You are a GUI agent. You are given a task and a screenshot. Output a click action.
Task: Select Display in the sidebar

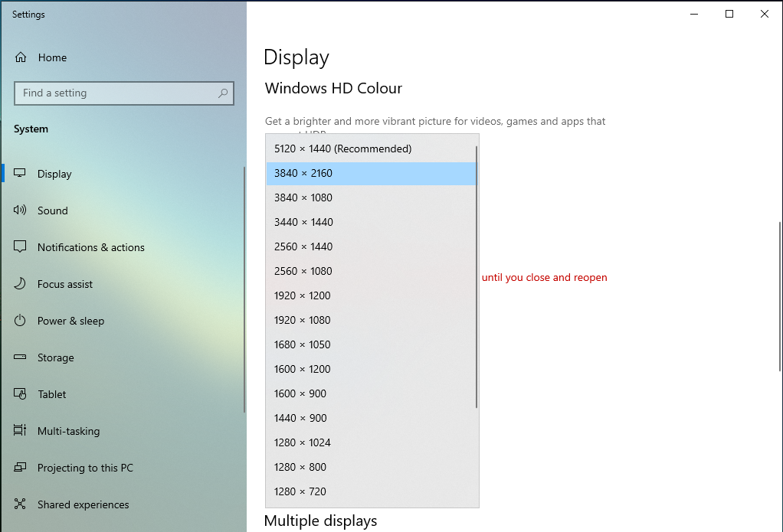[x=123, y=174]
